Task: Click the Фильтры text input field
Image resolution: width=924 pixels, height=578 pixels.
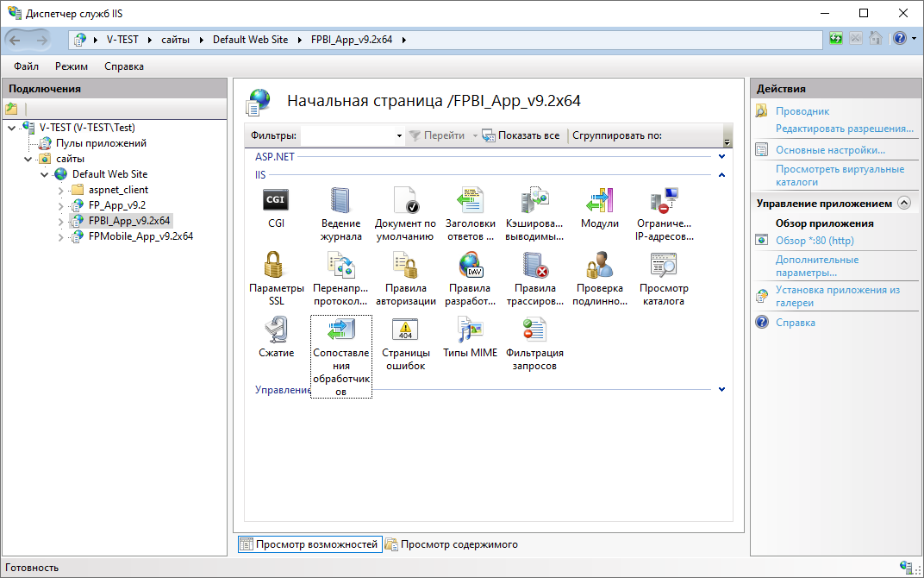Action: click(x=347, y=135)
